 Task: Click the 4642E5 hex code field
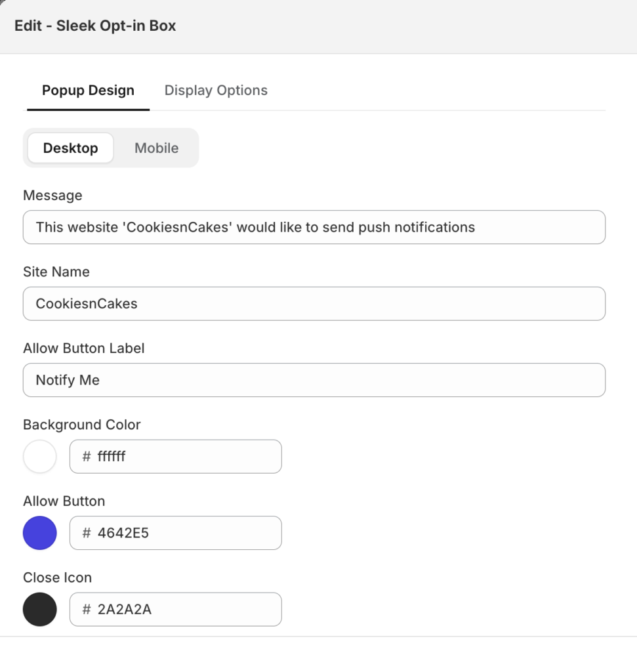pyautogui.click(x=176, y=533)
